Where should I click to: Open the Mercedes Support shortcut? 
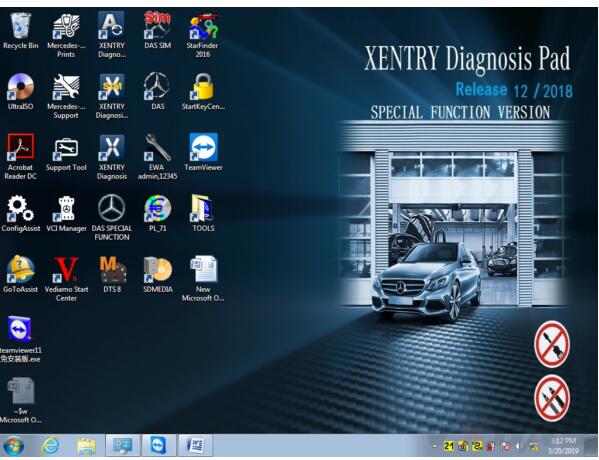pyautogui.click(x=66, y=96)
